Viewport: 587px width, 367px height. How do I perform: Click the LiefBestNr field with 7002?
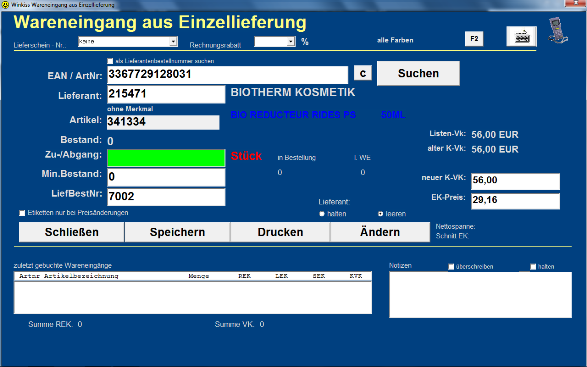(166, 197)
